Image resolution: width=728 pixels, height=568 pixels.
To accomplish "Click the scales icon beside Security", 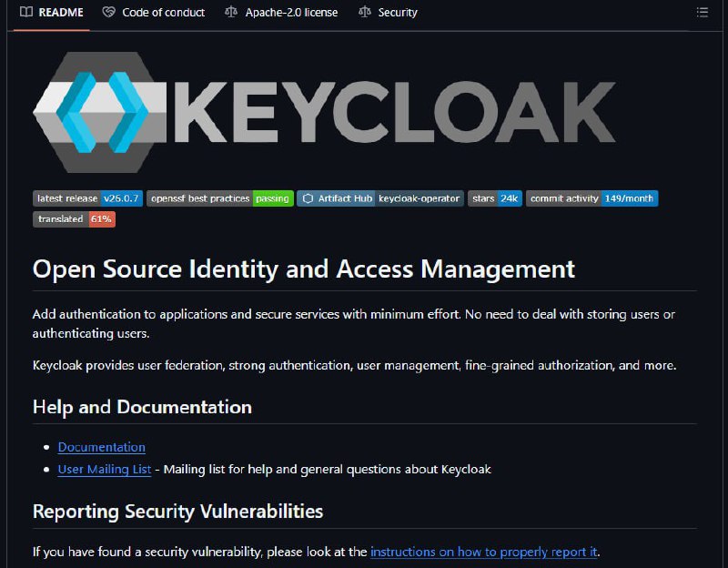I will click(x=365, y=13).
